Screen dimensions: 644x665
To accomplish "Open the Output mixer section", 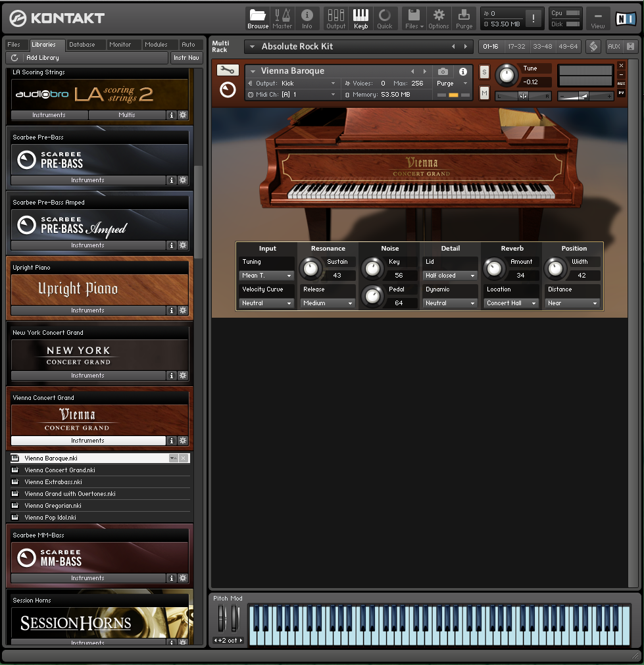I will (335, 18).
